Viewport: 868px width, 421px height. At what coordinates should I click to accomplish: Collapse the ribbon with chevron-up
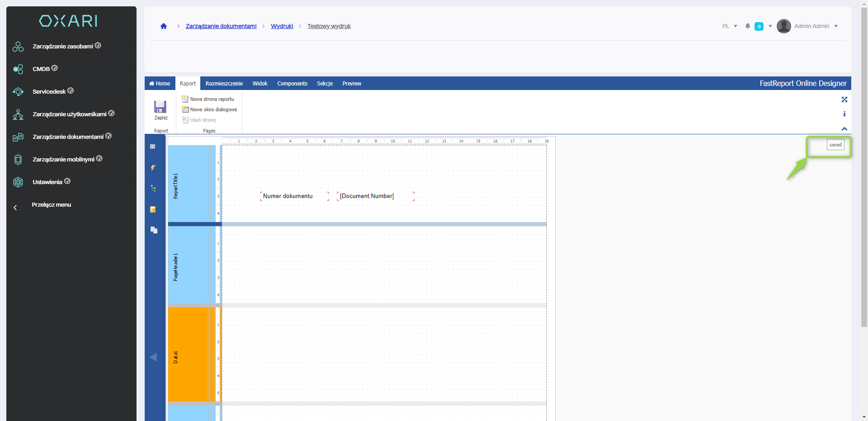[844, 129]
